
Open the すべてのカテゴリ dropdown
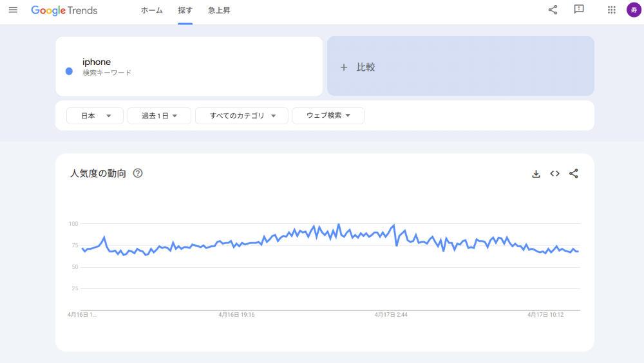click(241, 116)
